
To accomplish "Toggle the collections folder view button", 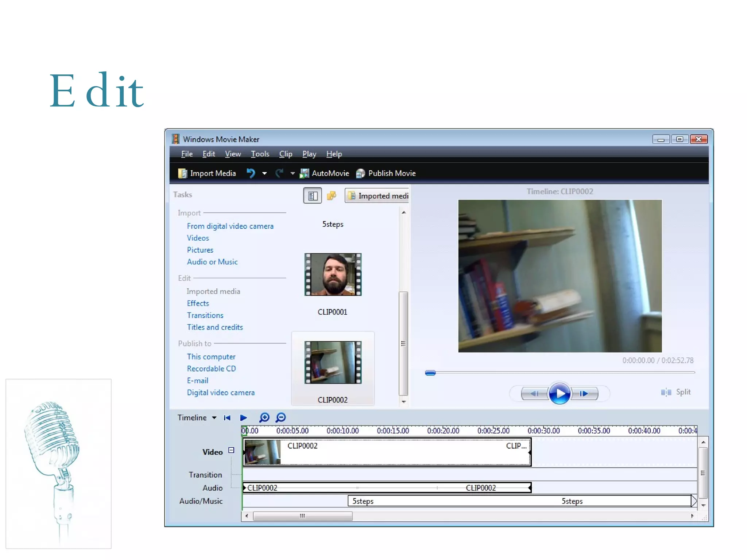I will [331, 196].
